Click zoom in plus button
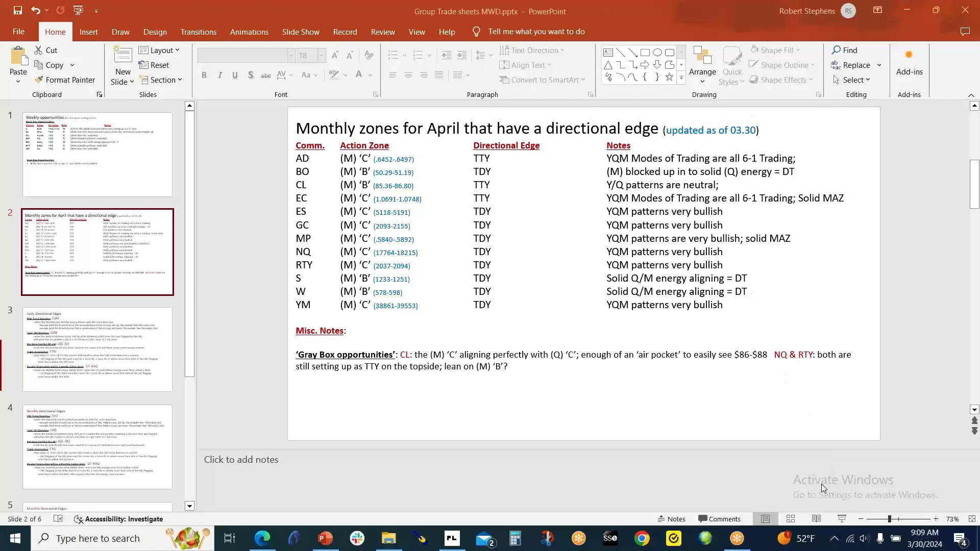980x551 pixels. 936,519
